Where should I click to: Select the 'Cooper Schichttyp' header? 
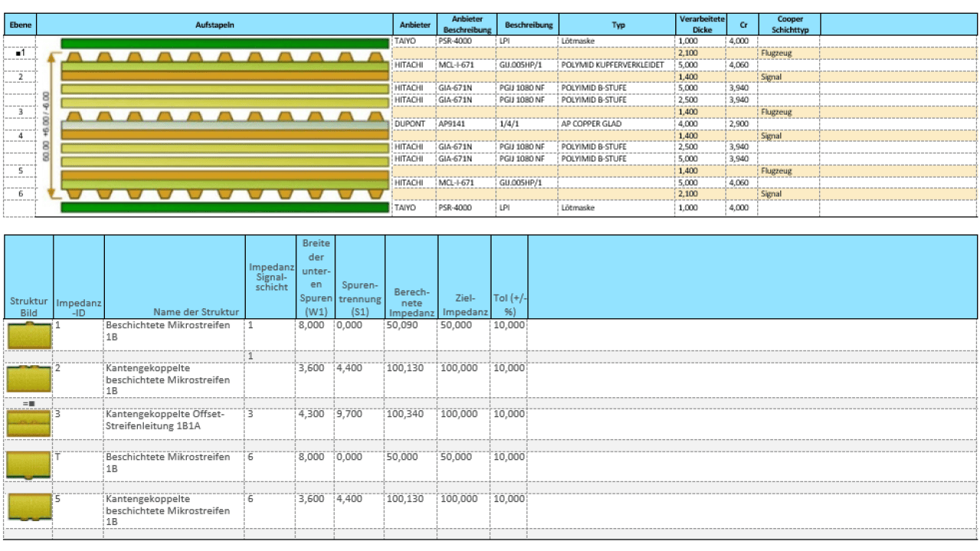[x=789, y=24]
